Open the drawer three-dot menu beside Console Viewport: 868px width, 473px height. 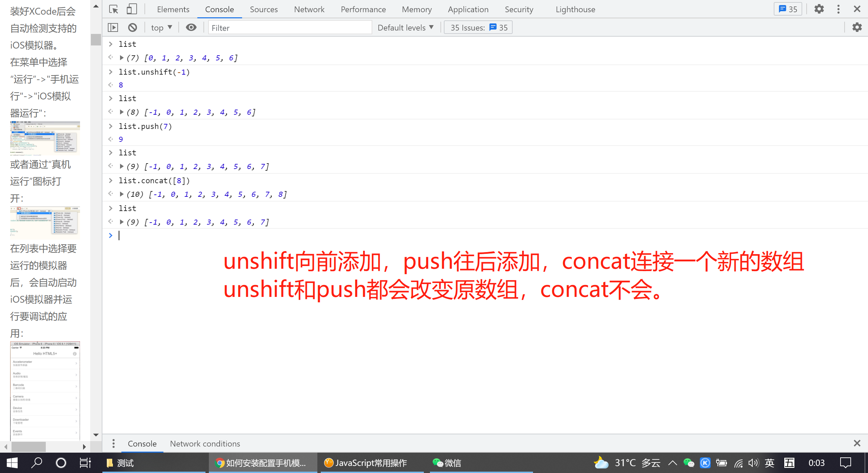(x=114, y=443)
